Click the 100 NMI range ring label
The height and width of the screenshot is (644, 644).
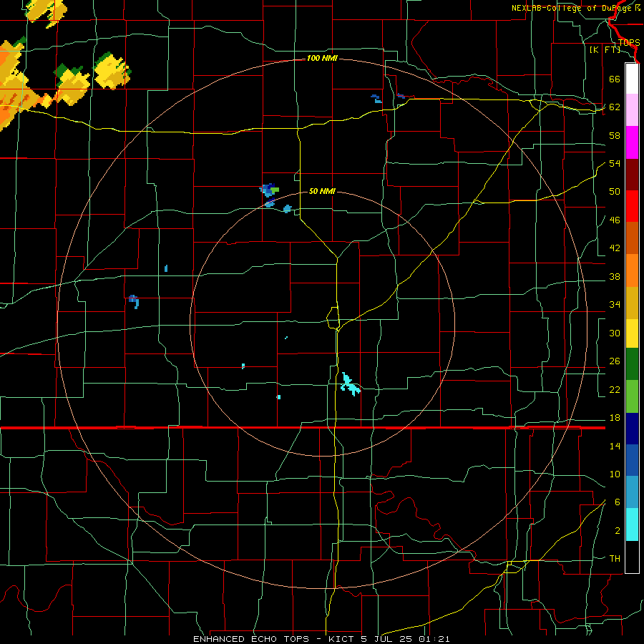322,59
